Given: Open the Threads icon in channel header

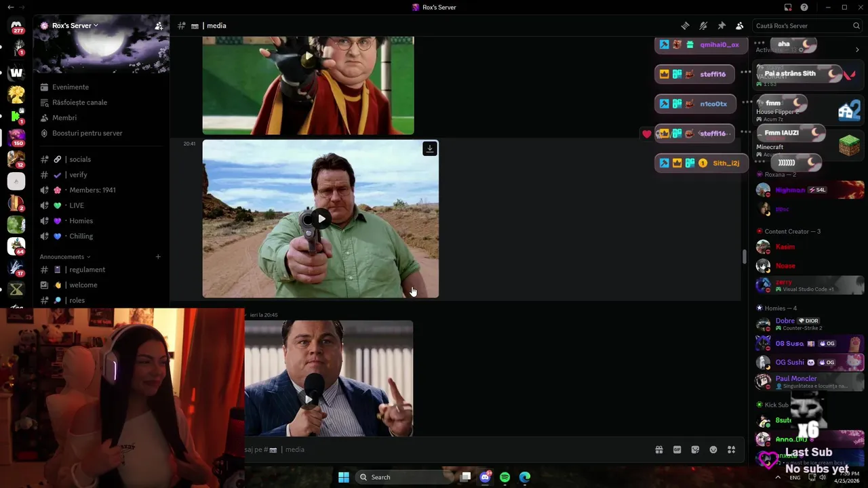Looking at the screenshot, I should click(x=686, y=26).
